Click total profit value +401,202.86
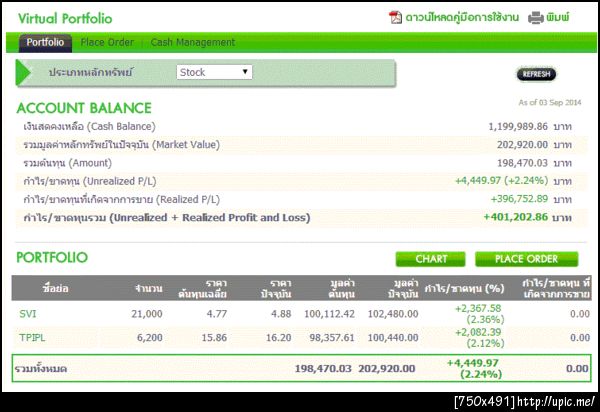 point(516,217)
